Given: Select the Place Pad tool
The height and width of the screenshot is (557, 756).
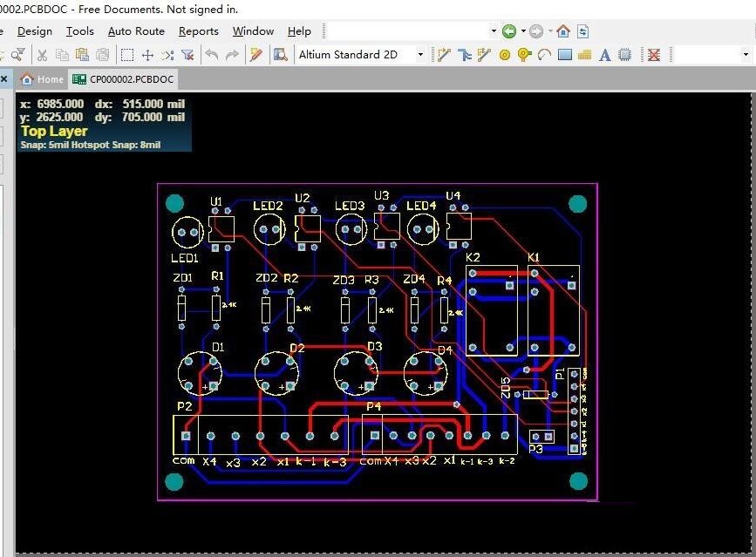Looking at the screenshot, I should 505,56.
